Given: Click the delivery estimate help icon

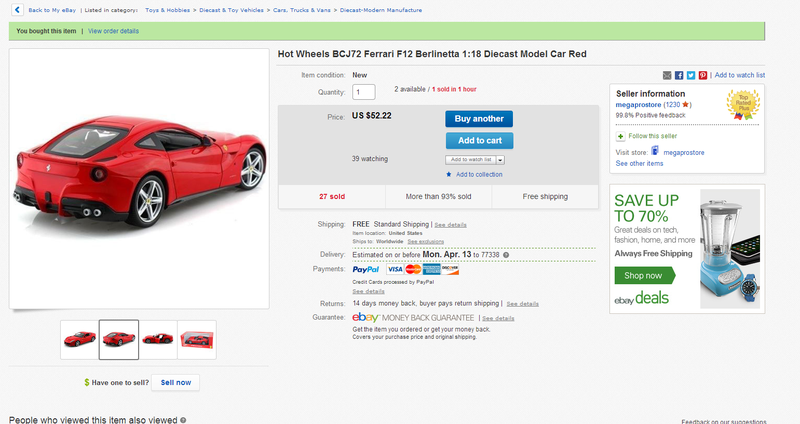Looking at the screenshot, I should click(x=506, y=255).
